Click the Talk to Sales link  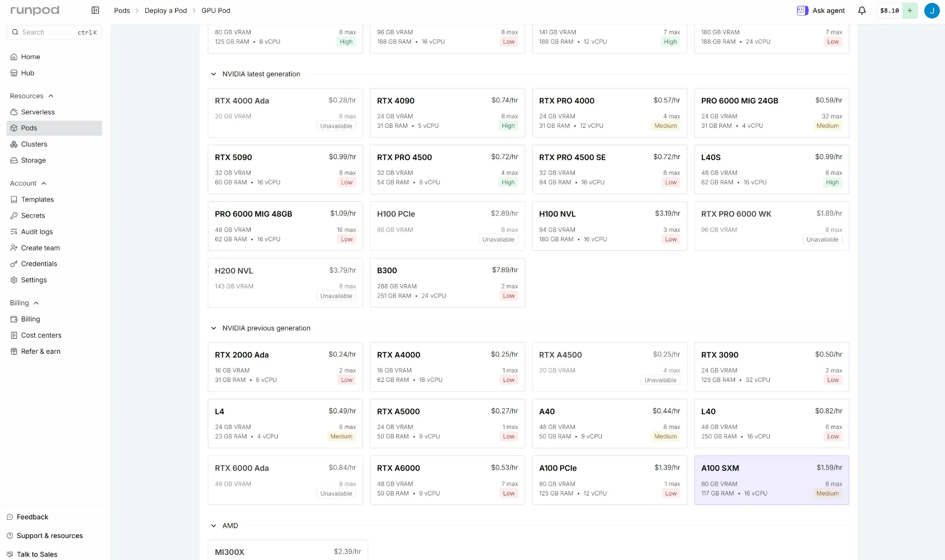[37, 554]
